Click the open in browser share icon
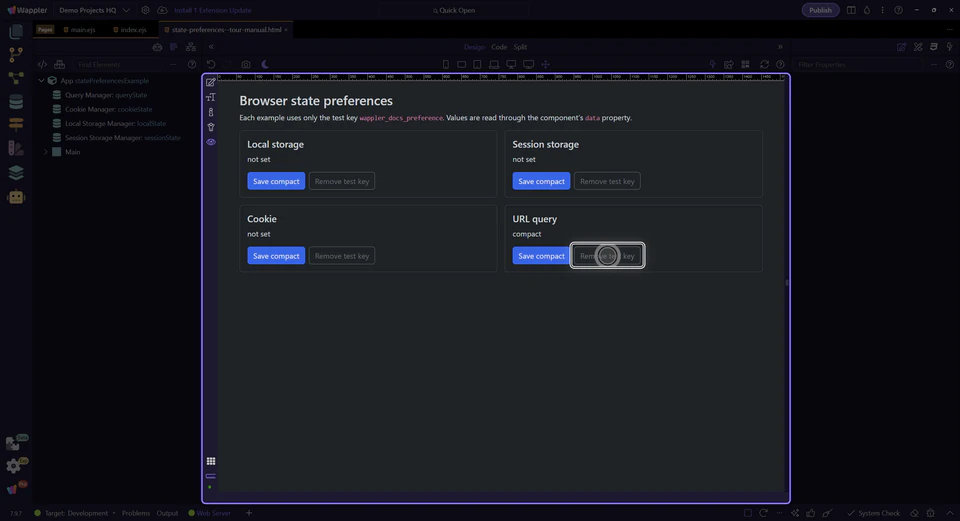Screen dimensions: 960x521 click(x=729, y=64)
